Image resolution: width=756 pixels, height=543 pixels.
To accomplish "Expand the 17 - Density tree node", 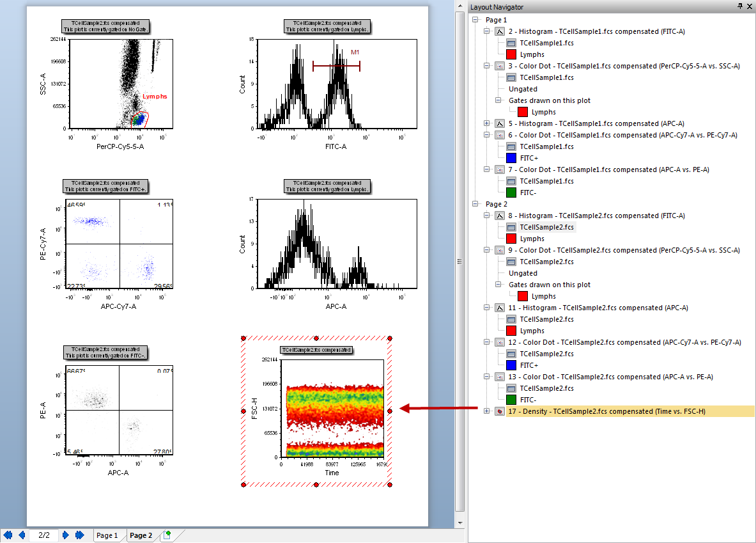I will coord(488,411).
